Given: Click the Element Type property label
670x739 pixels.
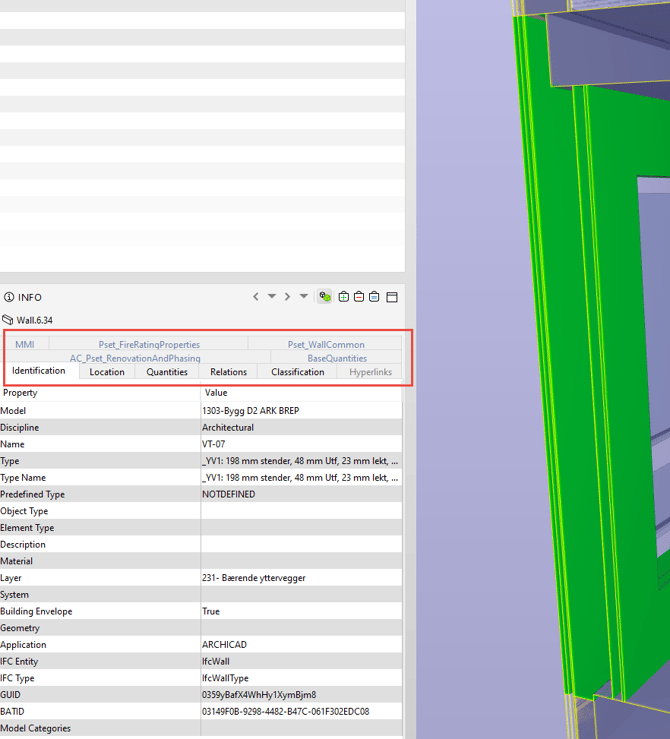Looking at the screenshot, I should tap(27, 528).
